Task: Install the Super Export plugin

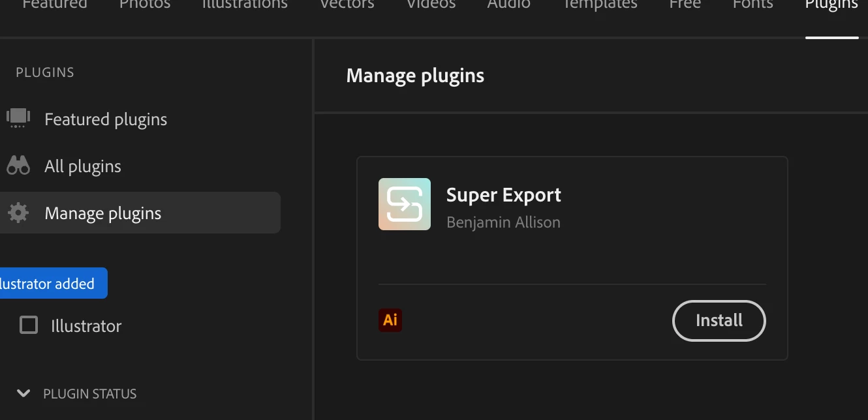Action: click(x=719, y=320)
